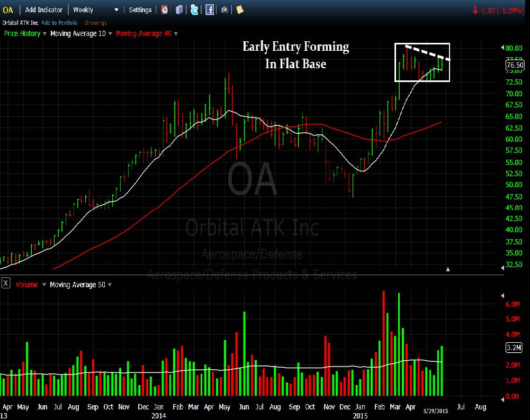Click the 60.00 price axis label

(x=514, y=139)
